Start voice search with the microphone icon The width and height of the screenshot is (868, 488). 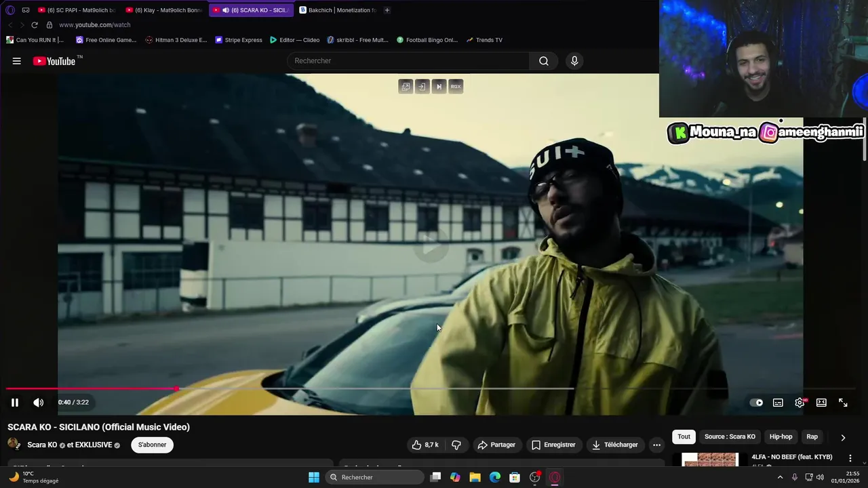tap(574, 61)
